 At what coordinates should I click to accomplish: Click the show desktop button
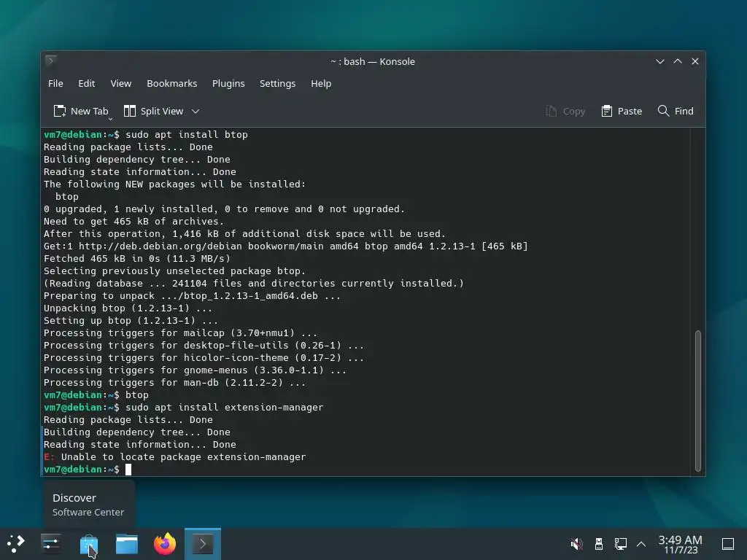pyautogui.click(x=728, y=543)
